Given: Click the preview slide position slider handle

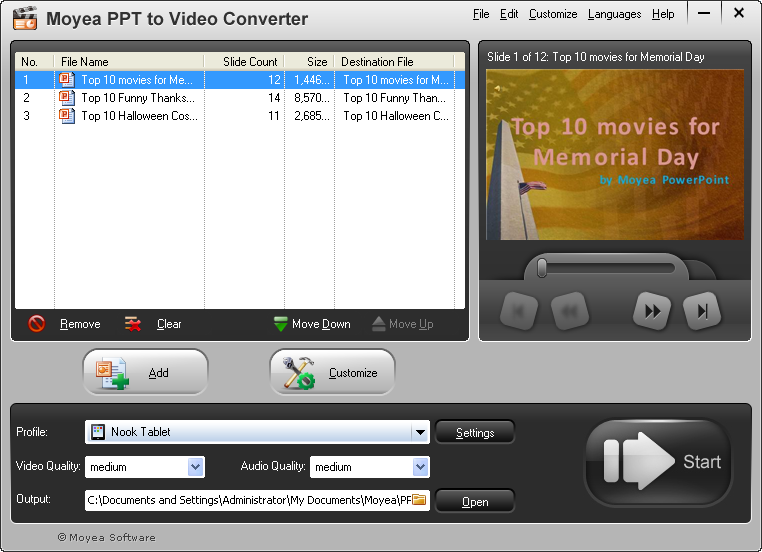Looking at the screenshot, I should 542,268.
